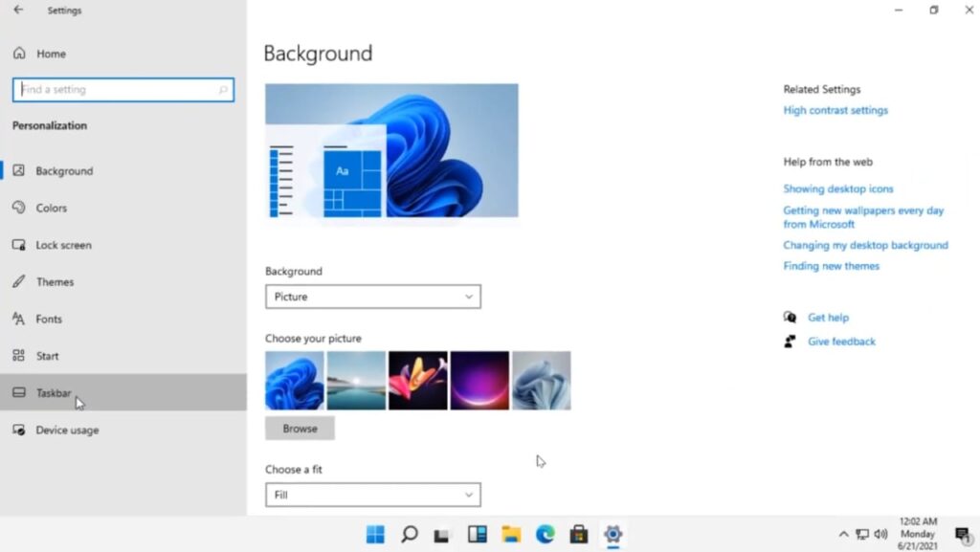Viewport: 980px width, 552px height.
Task: Expand the Choose a fit dropdown
Action: pos(373,495)
